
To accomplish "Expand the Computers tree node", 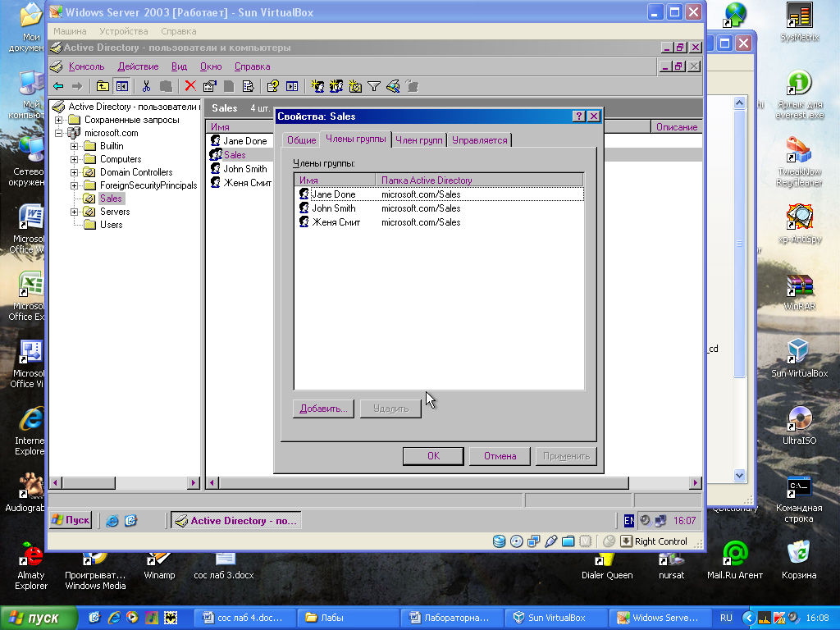I will pos(75,159).
